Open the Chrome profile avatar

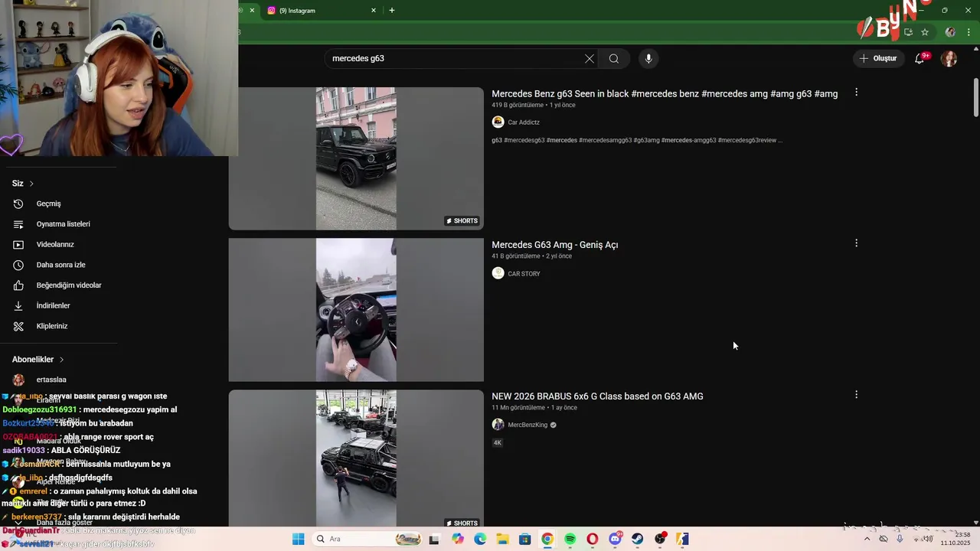[x=950, y=32]
